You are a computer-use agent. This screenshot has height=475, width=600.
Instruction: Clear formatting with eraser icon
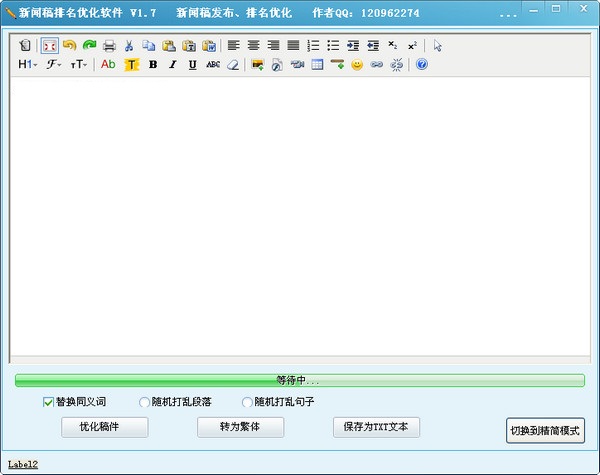pyautogui.click(x=233, y=65)
